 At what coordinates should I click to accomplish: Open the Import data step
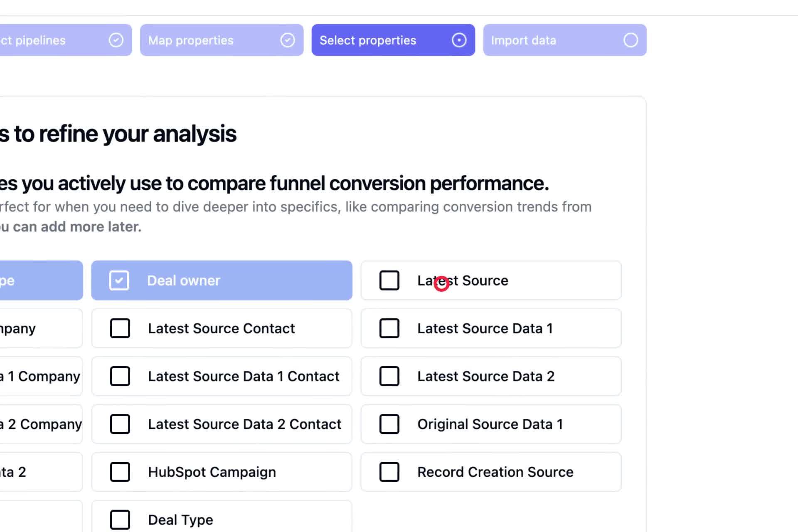565,40
